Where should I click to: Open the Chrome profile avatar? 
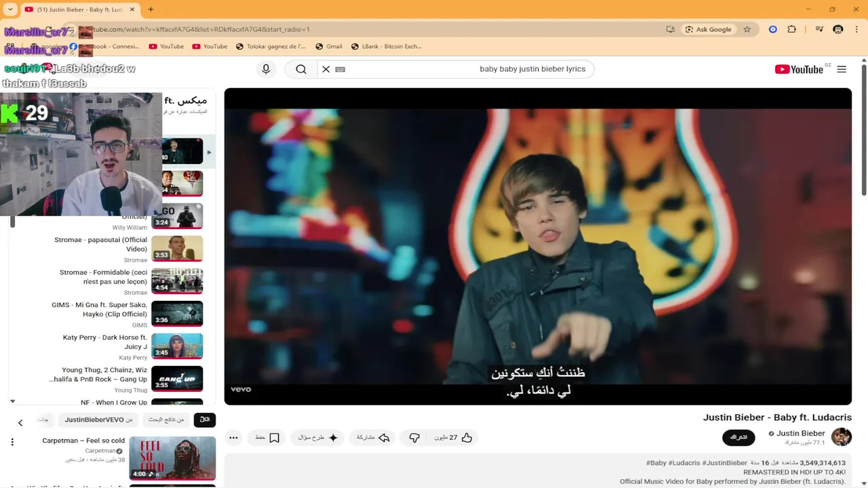point(838,29)
